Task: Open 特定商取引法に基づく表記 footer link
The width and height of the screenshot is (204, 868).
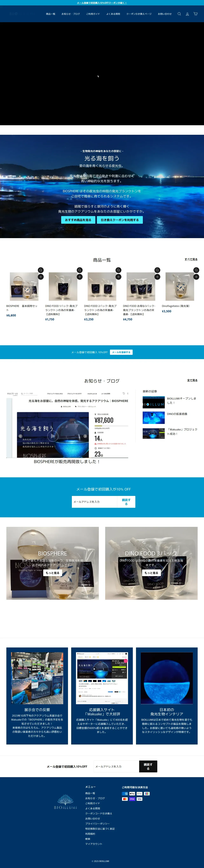Action: (x=100, y=829)
